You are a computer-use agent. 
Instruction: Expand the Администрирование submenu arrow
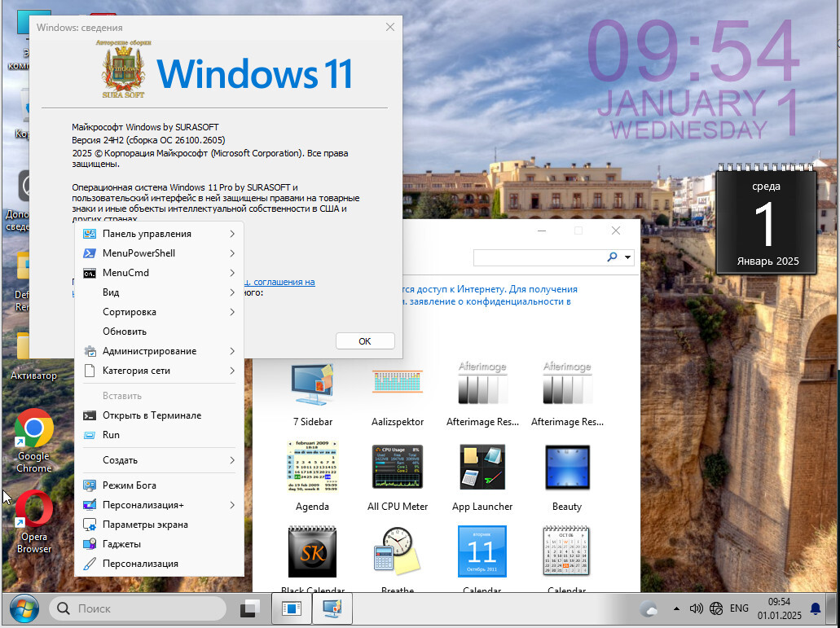[x=232, y=351]
